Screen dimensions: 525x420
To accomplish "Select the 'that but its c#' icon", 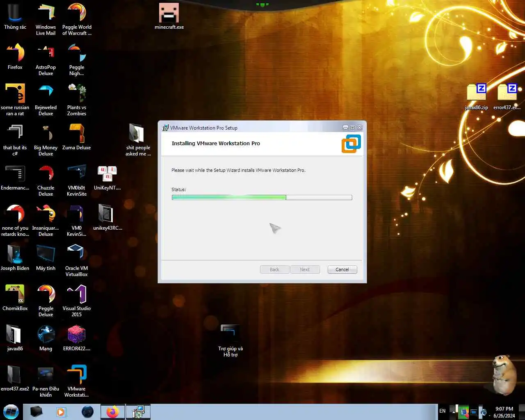I will point(15,139).
